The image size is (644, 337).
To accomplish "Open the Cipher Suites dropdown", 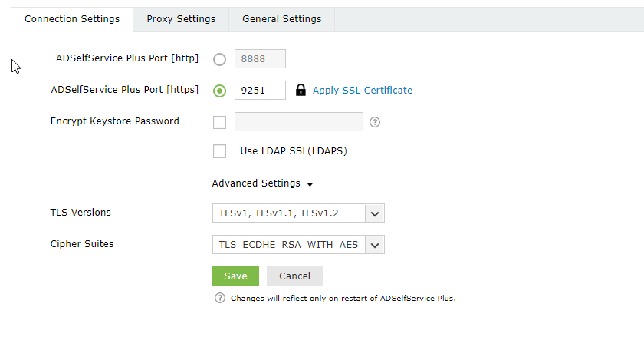I will coord(375,244).
